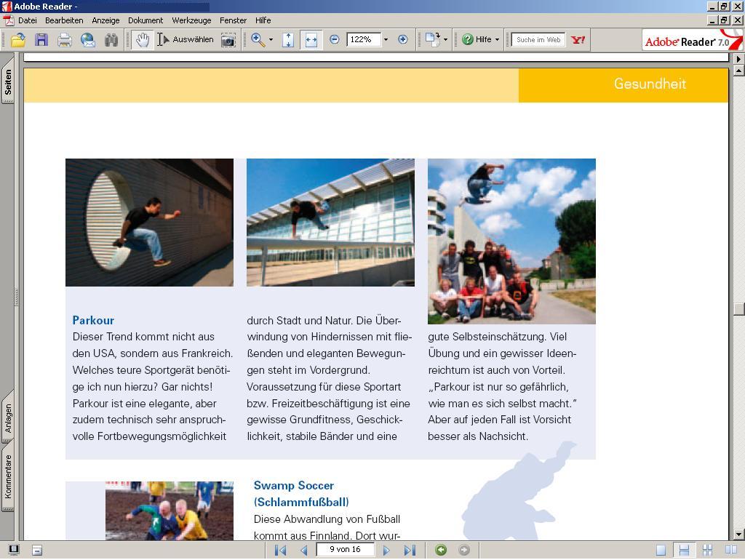
Task: Open the Hilfe menu in menu bar
Action: 263,20
